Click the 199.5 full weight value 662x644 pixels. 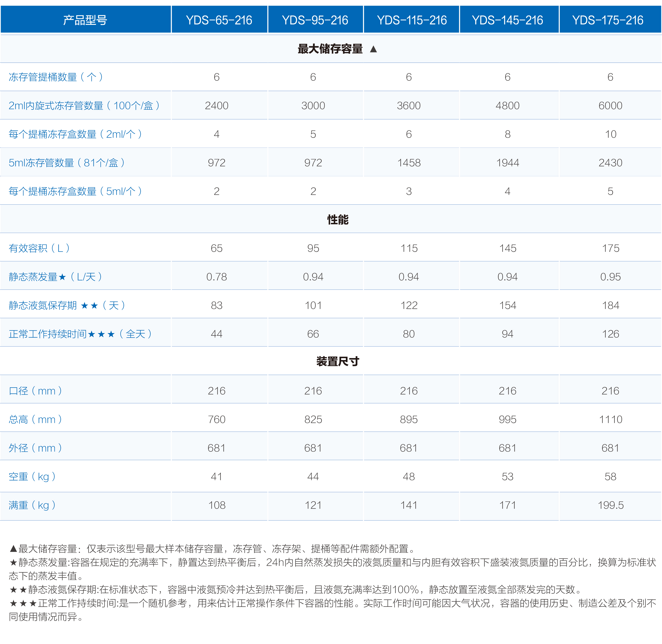point(610,505)
